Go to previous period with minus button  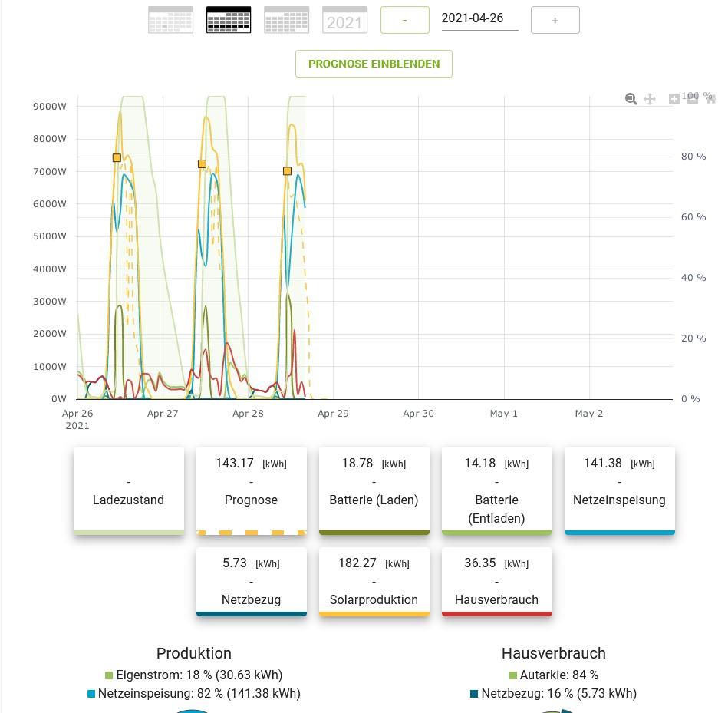[x=405, y=20]
